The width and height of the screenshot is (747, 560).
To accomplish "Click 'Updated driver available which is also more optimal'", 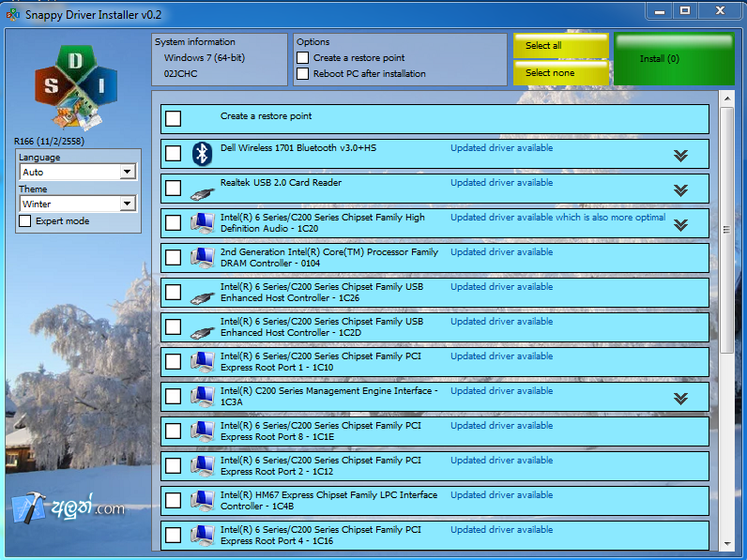I will click(x=557, y=218).
